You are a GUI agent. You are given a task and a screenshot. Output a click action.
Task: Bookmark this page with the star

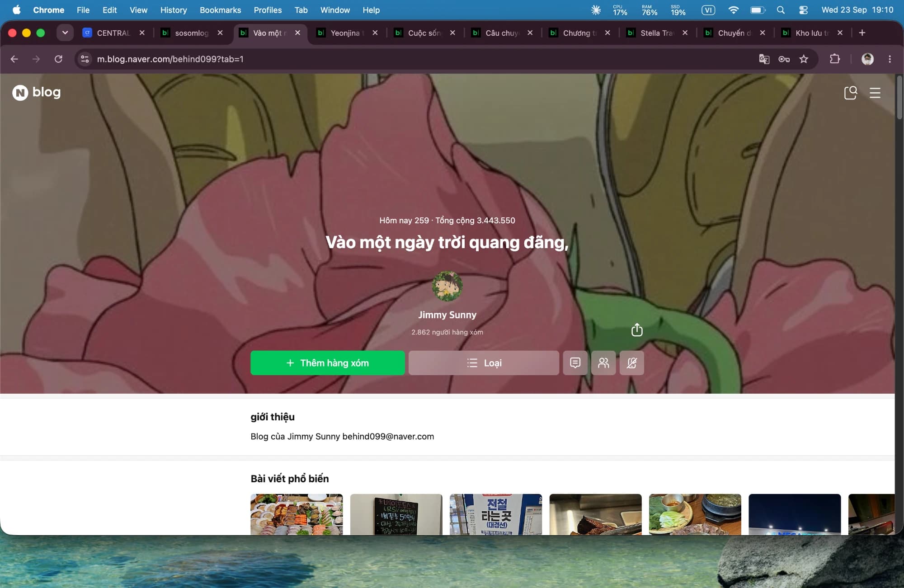804,59
